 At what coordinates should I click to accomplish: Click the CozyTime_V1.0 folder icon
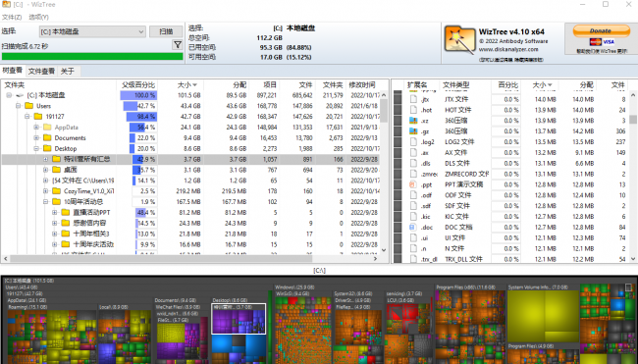[57, 191]
